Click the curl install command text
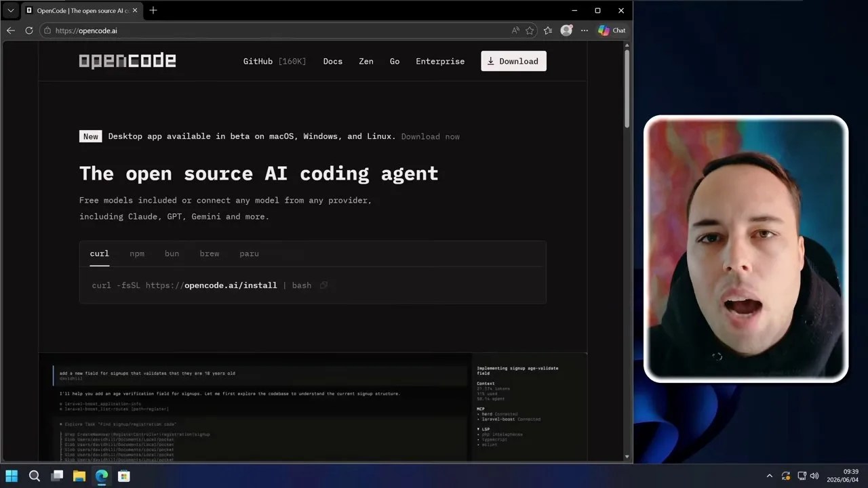 click(x=201, y=285)
